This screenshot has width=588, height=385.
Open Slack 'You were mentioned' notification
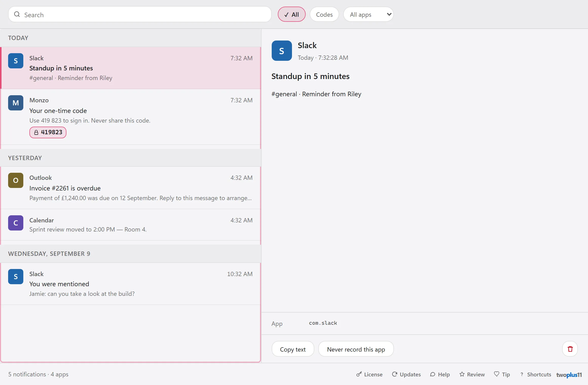click(131, 284)
